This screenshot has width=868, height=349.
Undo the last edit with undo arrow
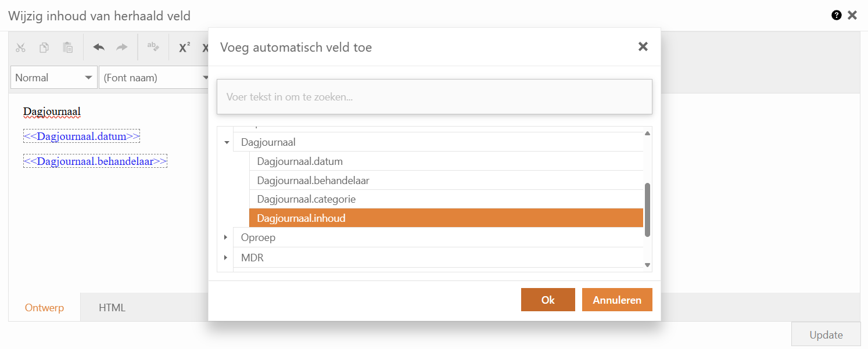tap(99, 48)
